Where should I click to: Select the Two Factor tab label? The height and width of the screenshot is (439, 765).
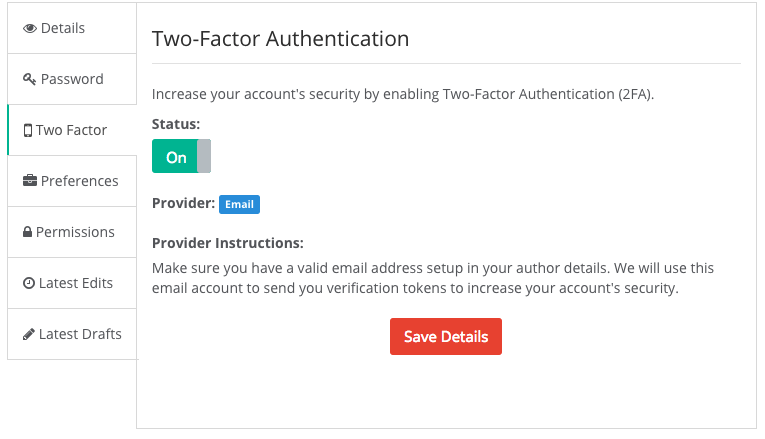[71, 131]
